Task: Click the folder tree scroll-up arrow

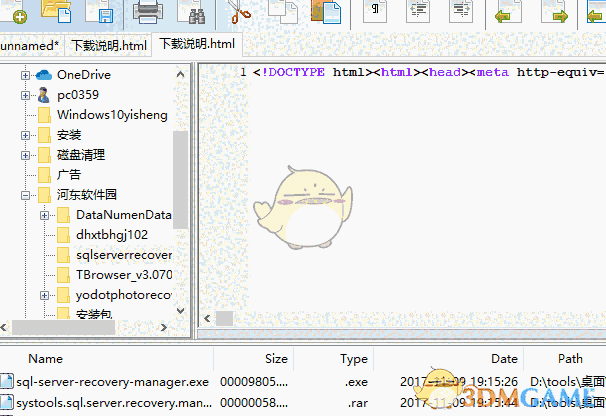Action: pos(180,74)
